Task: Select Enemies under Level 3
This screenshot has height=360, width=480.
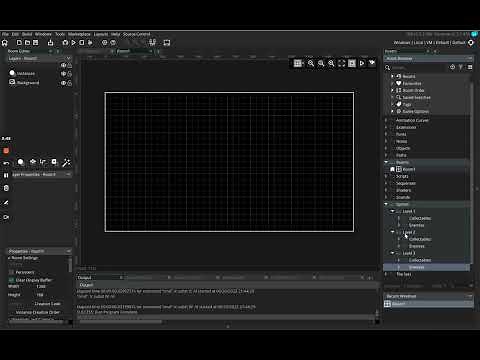Action: tap(416, 267)
